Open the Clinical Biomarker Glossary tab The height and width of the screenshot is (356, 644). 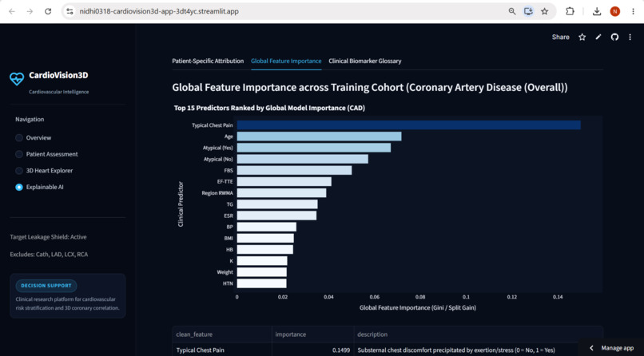tap(364, 61)
